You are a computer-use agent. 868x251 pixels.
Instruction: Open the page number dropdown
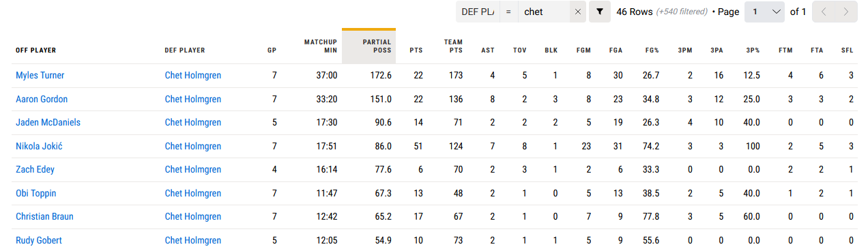[764, 12]
